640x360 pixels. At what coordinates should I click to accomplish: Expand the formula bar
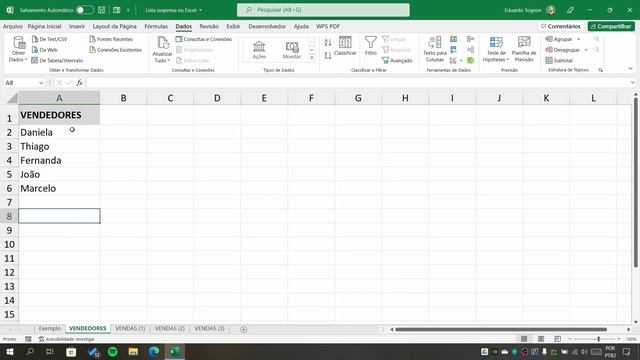pos(632,83)
